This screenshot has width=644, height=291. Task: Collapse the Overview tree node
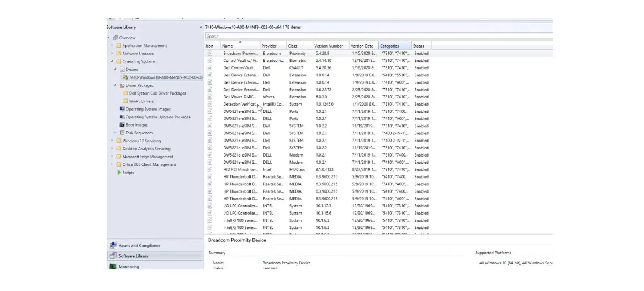click(x=109, y=38)
